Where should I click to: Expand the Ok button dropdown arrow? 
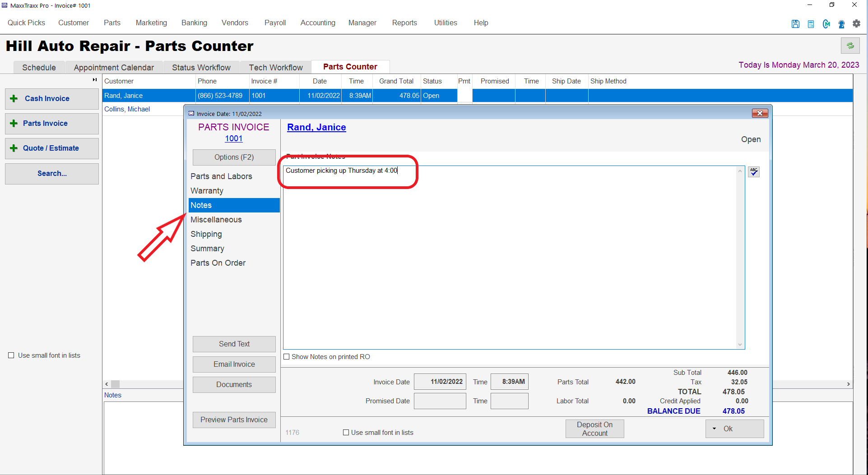[714, 429]
